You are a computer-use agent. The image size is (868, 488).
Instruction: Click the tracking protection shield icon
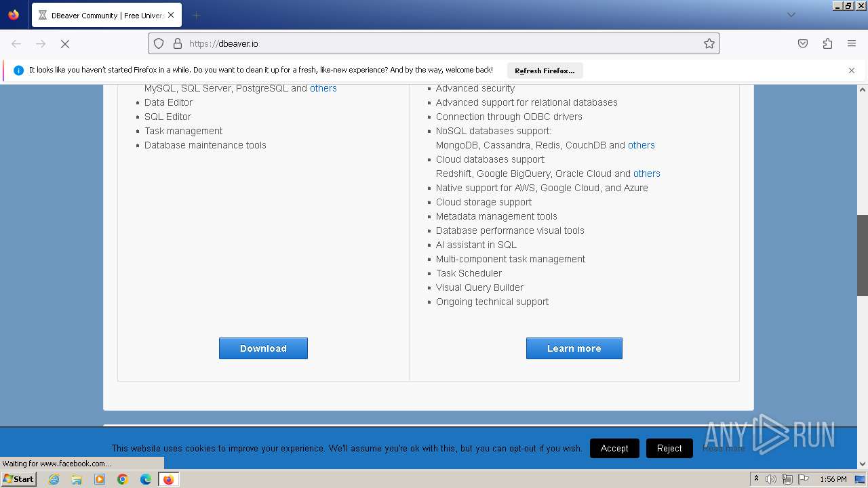click(159, 43)
